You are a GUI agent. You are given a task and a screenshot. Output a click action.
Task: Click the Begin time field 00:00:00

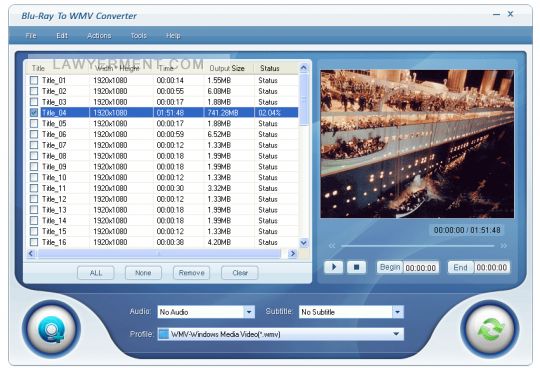coord(421,267)
